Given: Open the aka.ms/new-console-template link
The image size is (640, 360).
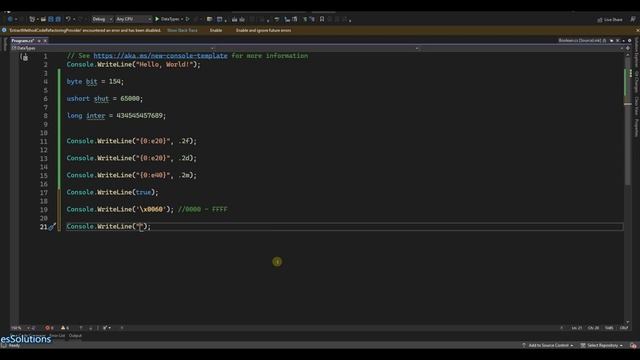Looking at the screenshot, I should 160,56.
